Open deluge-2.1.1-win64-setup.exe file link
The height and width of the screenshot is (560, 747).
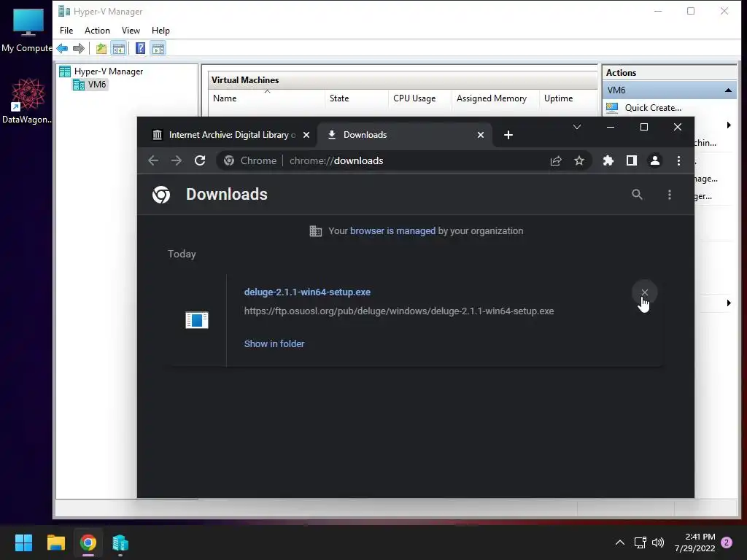pyautogui.click(x=307, y=292)
